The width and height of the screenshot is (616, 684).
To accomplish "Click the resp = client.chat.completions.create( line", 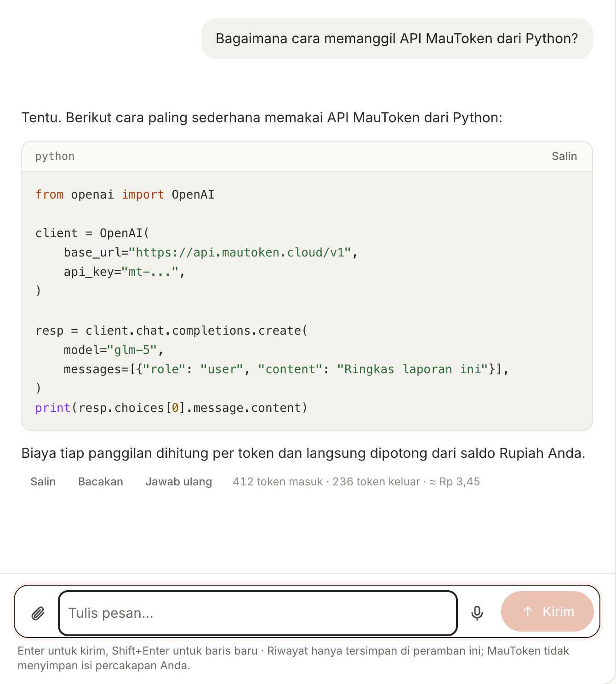I will pos(171,331).
